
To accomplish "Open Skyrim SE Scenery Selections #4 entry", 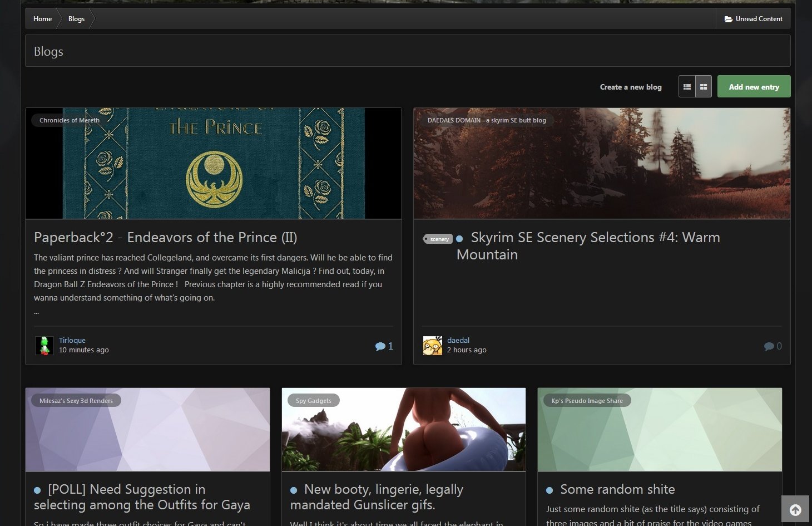I will pos(588,246).
